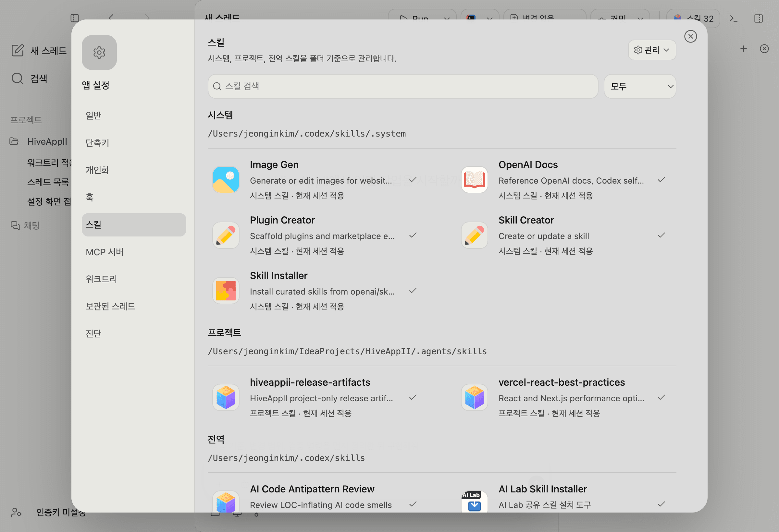Toggle vercel-react-best-practices checkmark
Viewport: 779px width, 532px height.
(662, 397)
